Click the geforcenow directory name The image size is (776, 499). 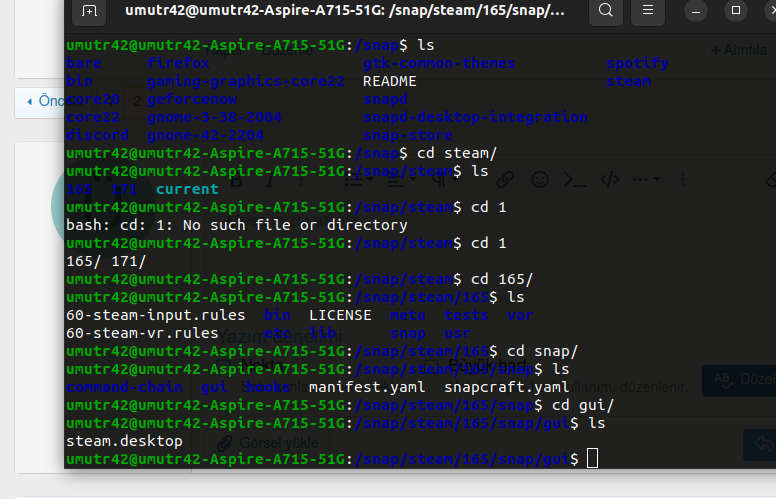pyautogui.click(x=192, y=99)
